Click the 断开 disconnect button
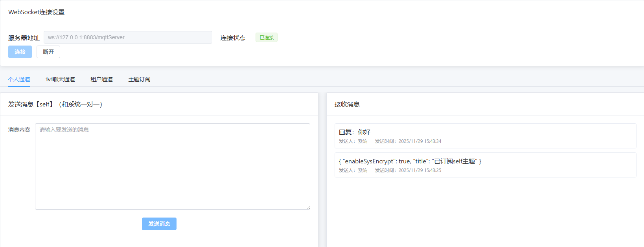 click(x=48, y=52)
